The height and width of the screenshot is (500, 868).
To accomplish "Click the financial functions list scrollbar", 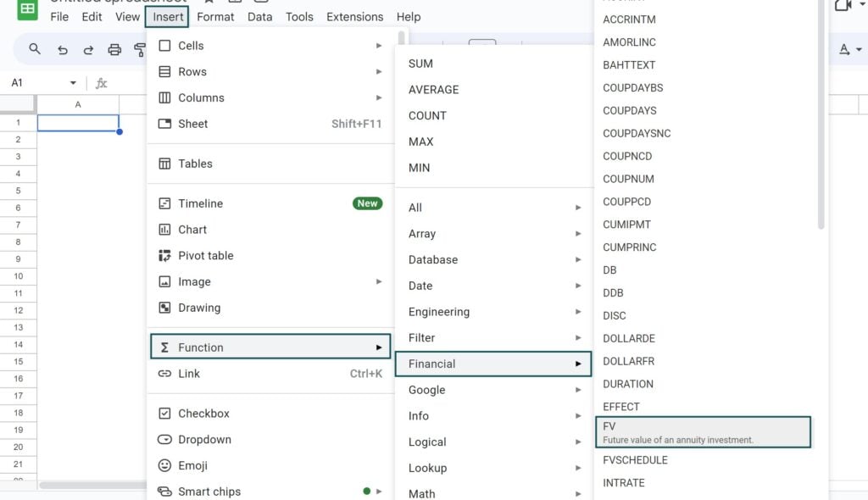I will click(x=821, y=114).
